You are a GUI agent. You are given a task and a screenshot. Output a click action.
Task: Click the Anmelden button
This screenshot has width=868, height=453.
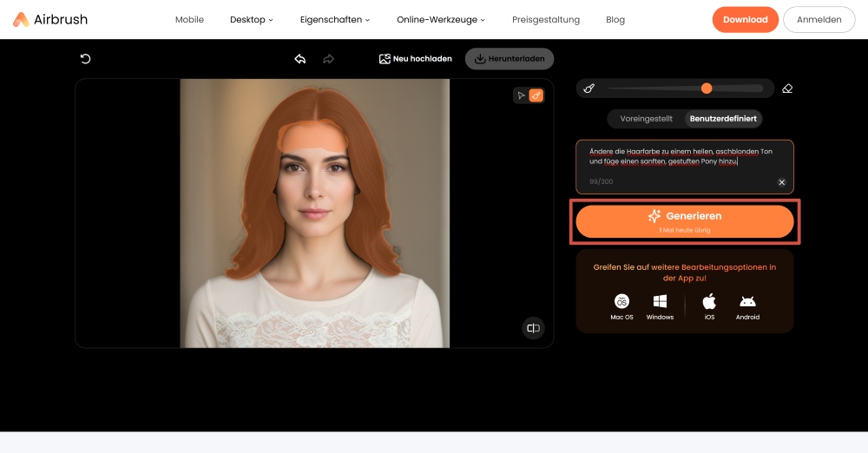pos(819,19)
